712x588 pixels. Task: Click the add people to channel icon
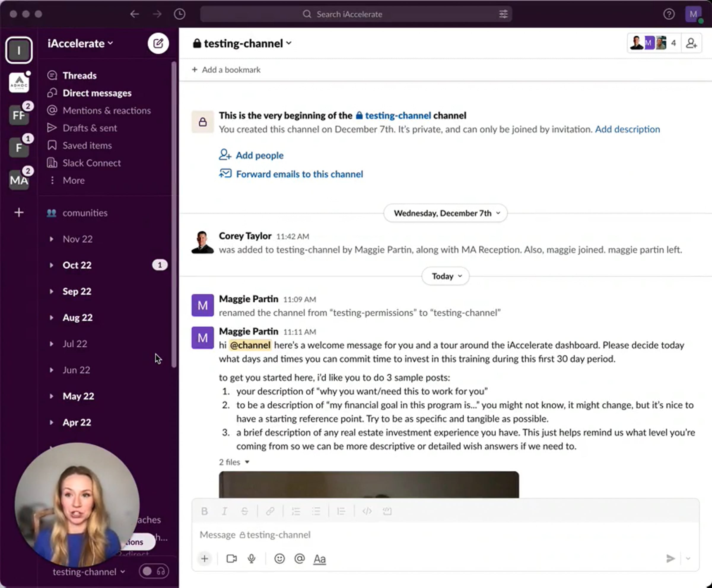pos(691,43)
